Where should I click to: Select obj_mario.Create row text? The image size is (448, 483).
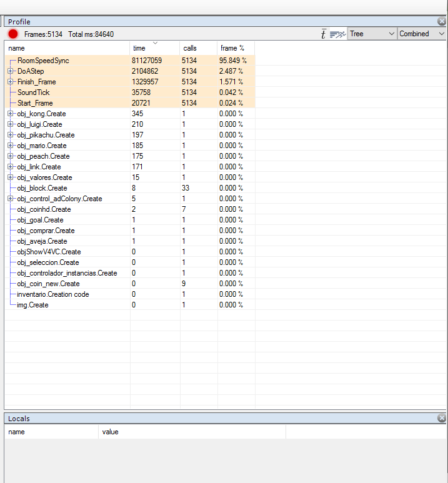[x=42, y=146]
